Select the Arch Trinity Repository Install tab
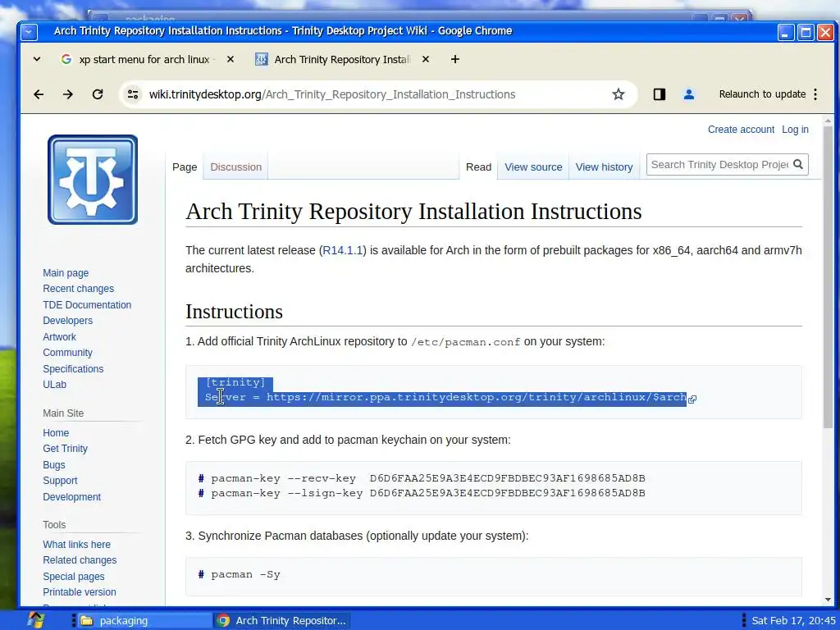Viewport: 840px width, 630px height. coord(342,59)
